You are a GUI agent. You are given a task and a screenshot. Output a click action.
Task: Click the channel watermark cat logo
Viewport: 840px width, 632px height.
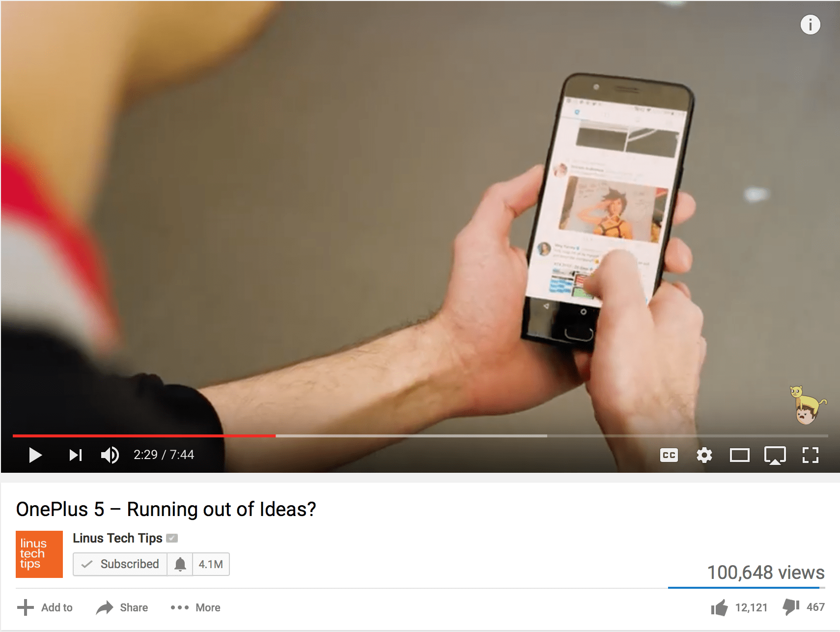tap(808, 404)
